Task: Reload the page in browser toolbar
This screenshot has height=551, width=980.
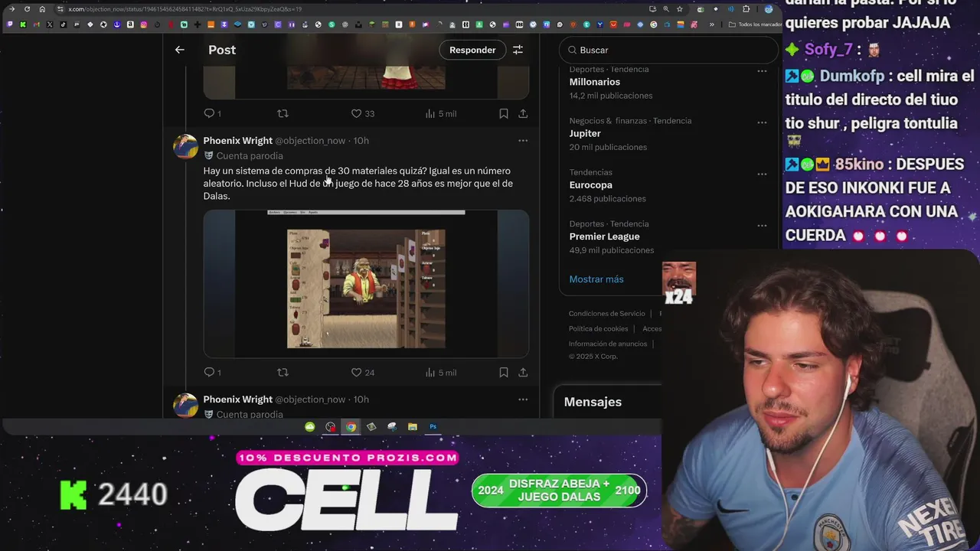Action: pos(27,9)
